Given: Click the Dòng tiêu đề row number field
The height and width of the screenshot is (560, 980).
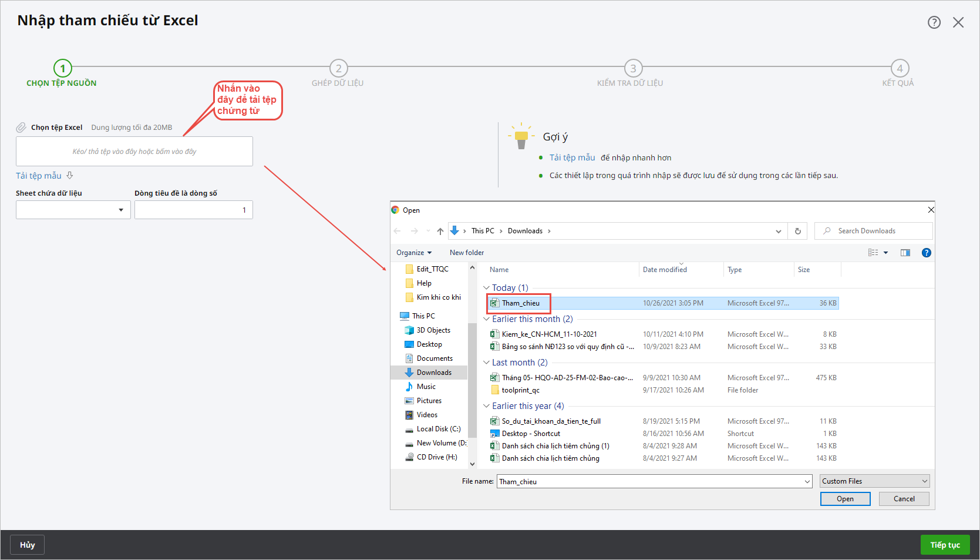Looking at the screenshot, I should pyautogui.click(x=193, y=210).
